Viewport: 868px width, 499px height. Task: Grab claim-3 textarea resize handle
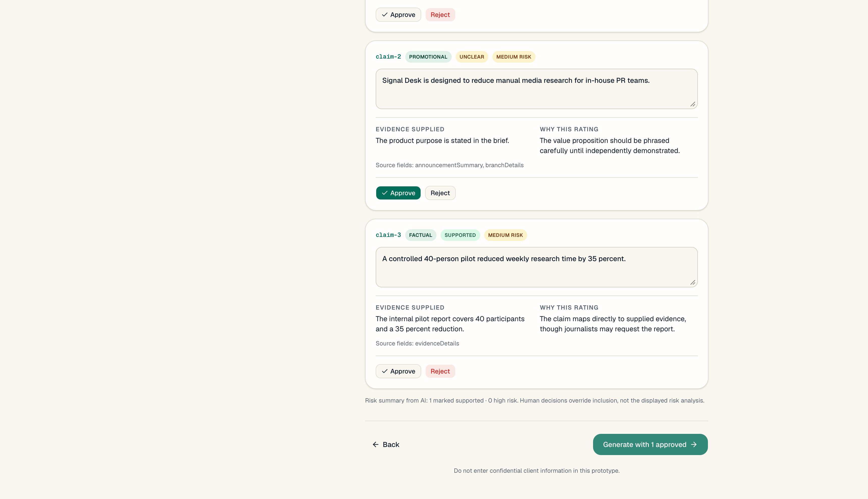pos(693,282)
